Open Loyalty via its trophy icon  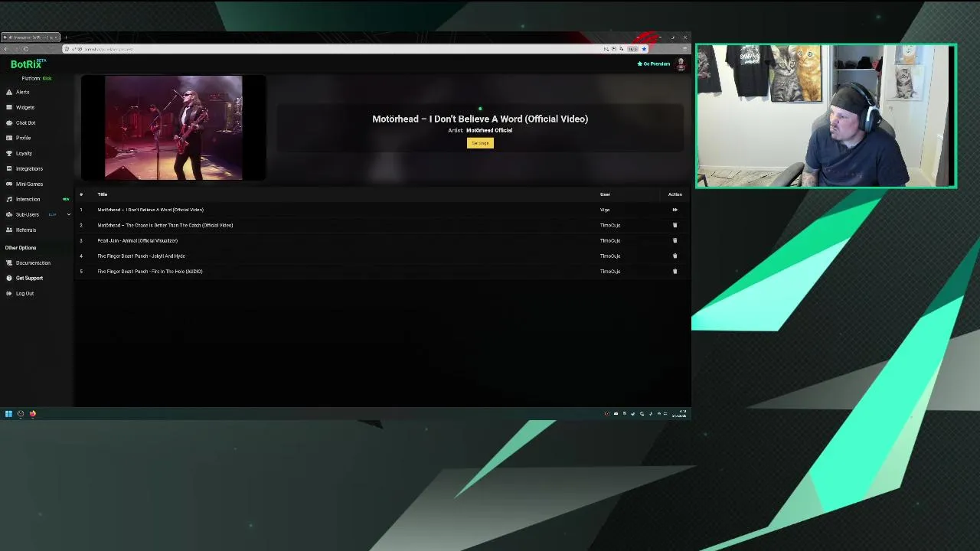point(9,153)
